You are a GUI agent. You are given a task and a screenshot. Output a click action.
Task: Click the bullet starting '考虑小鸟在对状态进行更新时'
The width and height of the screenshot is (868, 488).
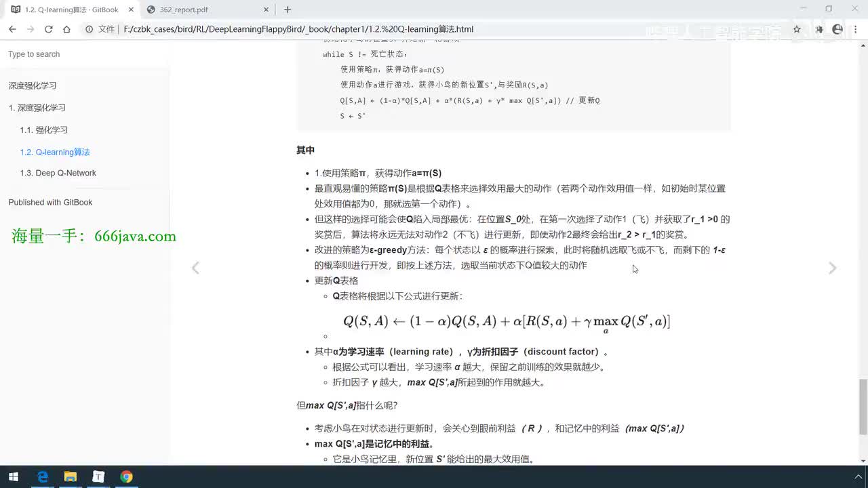500,428
